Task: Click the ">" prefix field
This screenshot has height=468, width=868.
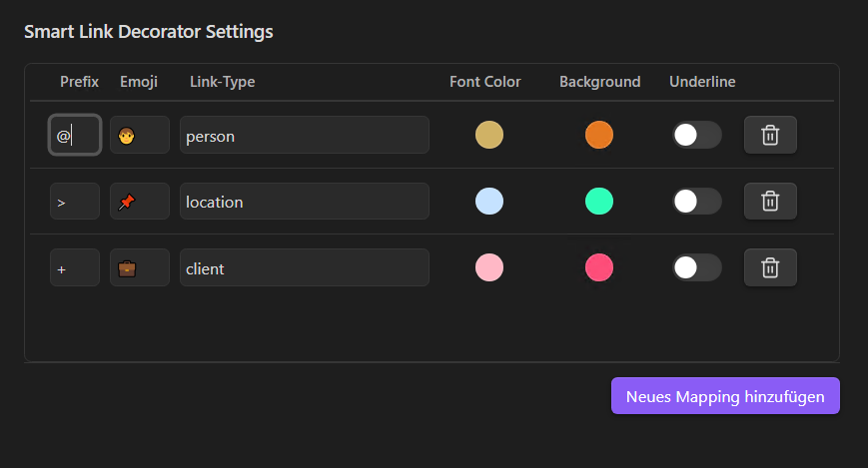Action: 75,202
